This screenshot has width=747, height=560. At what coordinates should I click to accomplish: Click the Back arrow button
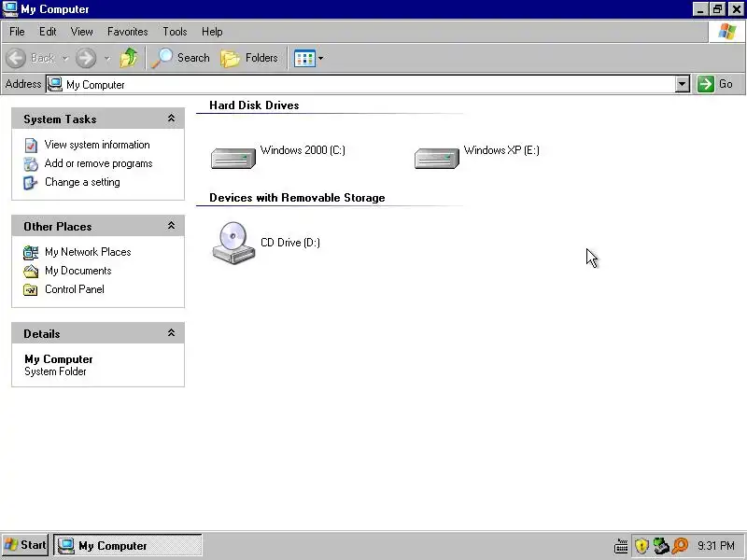pyautogui.click(x=16, y=58)
